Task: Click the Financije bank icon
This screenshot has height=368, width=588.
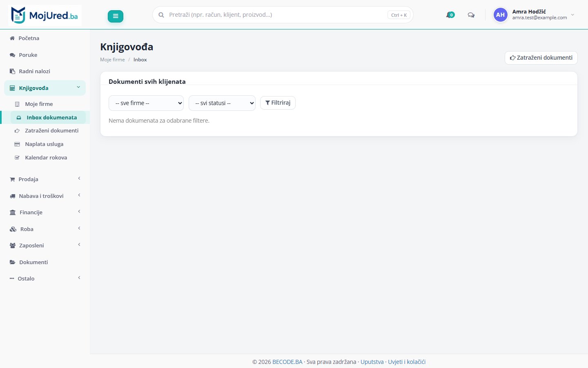Action: pos(13,213)
